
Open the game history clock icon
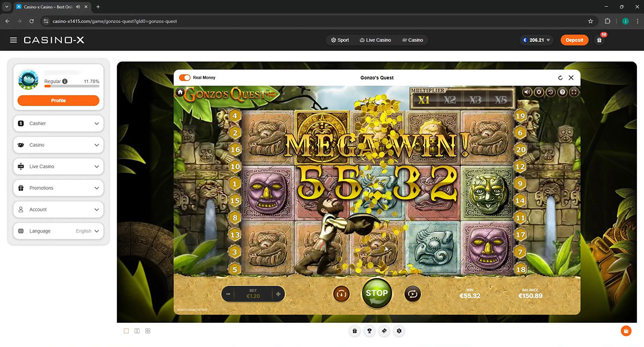(x=551, y=92)
